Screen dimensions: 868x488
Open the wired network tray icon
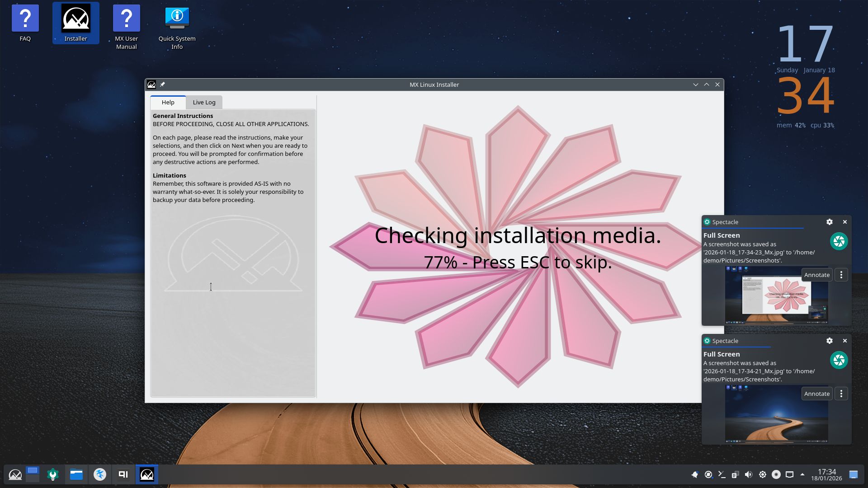789,474
